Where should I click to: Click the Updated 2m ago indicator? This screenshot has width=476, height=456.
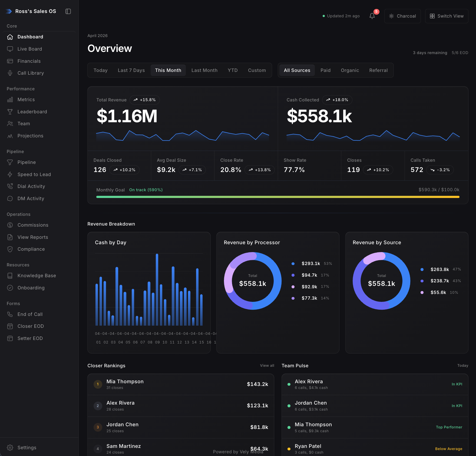[341, 16]
